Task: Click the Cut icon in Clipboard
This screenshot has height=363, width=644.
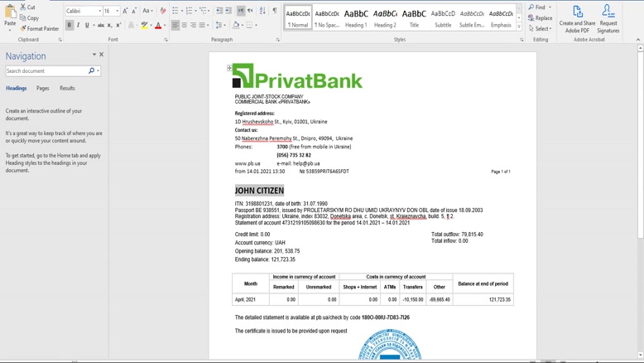Action: (27, 7)
